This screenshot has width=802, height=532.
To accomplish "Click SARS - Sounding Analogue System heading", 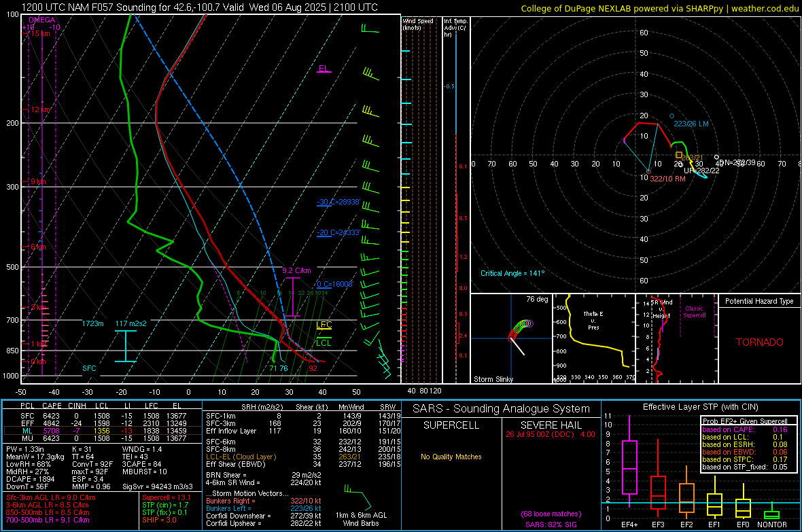I will tap(502, 409).
